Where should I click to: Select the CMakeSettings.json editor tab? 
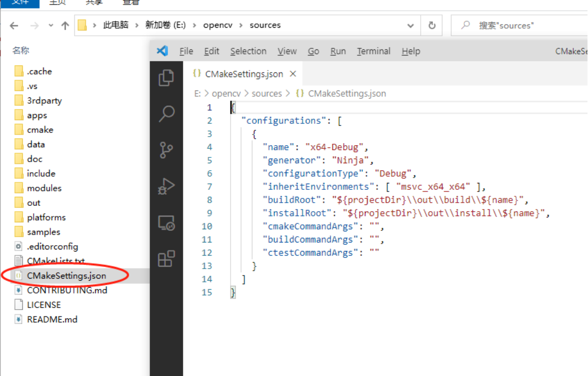(243, 74)
